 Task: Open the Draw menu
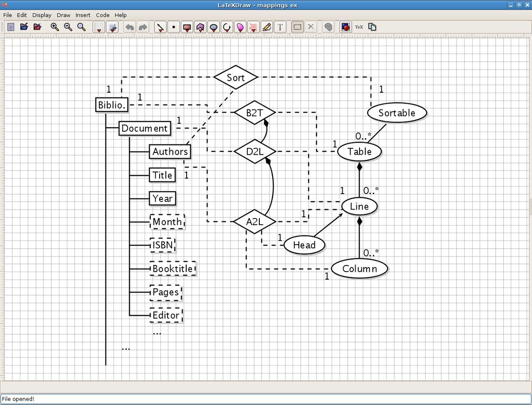[63, 15]
